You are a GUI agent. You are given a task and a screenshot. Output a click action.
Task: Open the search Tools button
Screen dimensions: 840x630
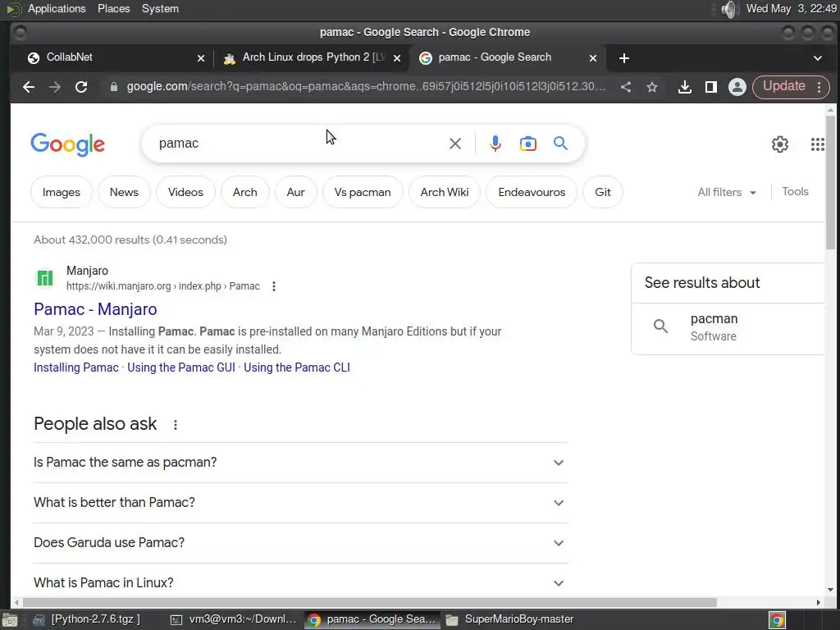click(795, 192)
